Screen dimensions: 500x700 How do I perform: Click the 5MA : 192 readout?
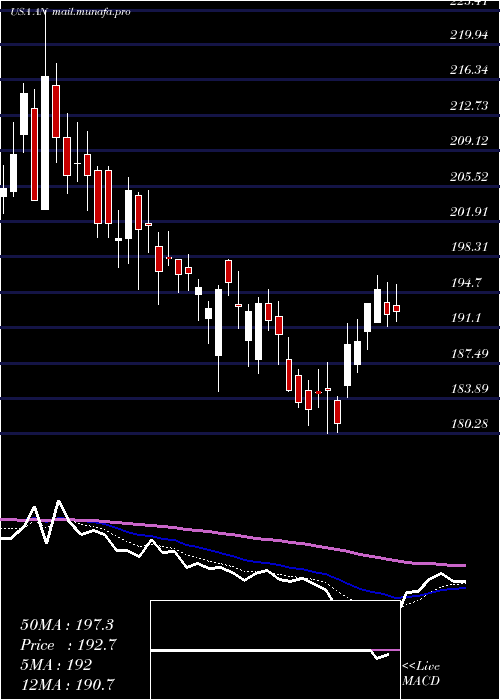[x=56, y=665]
